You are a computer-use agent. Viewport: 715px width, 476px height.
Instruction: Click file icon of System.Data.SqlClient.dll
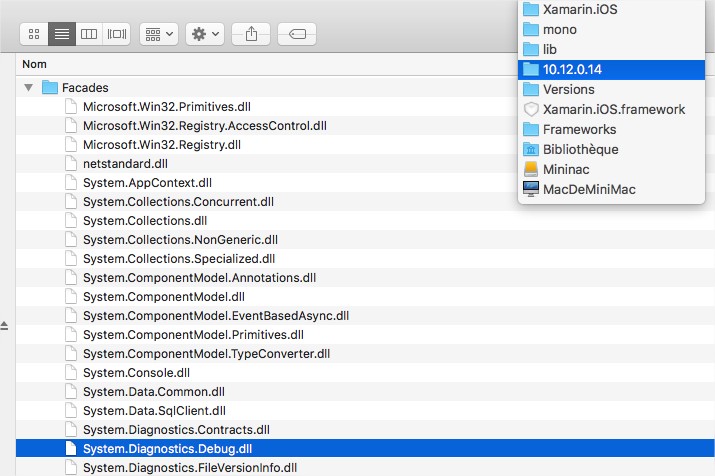(71, 410)
